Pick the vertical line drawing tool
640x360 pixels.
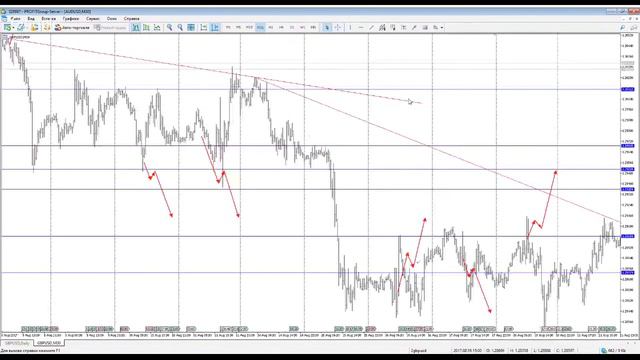pyautogui.click(x=350, y=27)
